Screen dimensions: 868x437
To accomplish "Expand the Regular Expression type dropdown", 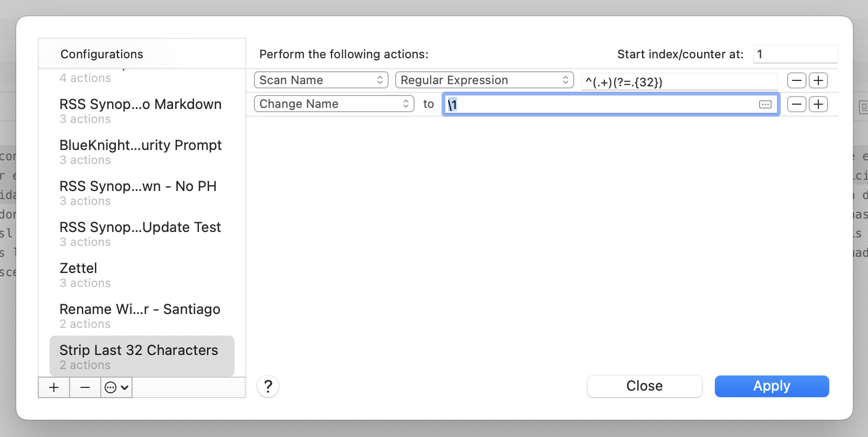I will 484,80.
